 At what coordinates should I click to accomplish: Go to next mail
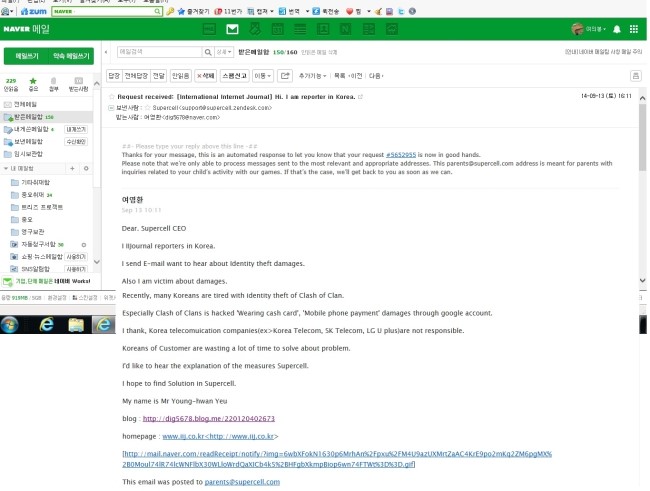[376, 75]
